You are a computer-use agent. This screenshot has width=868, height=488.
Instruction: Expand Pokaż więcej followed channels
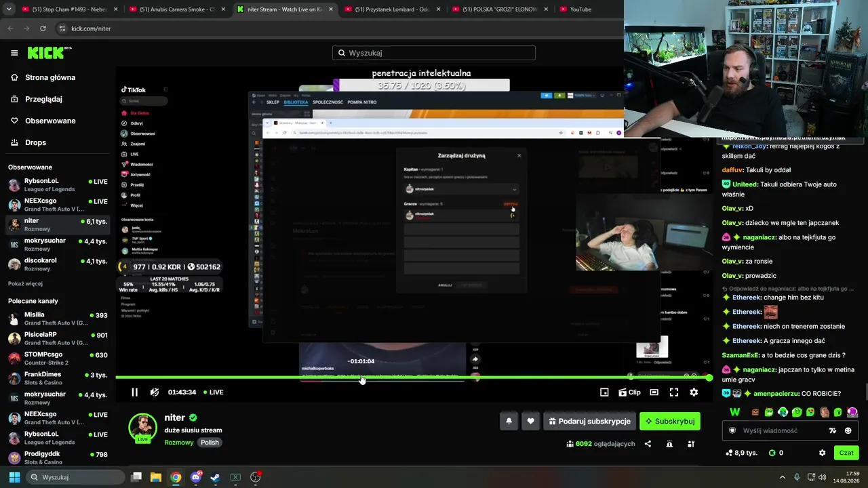coord(25,284)
